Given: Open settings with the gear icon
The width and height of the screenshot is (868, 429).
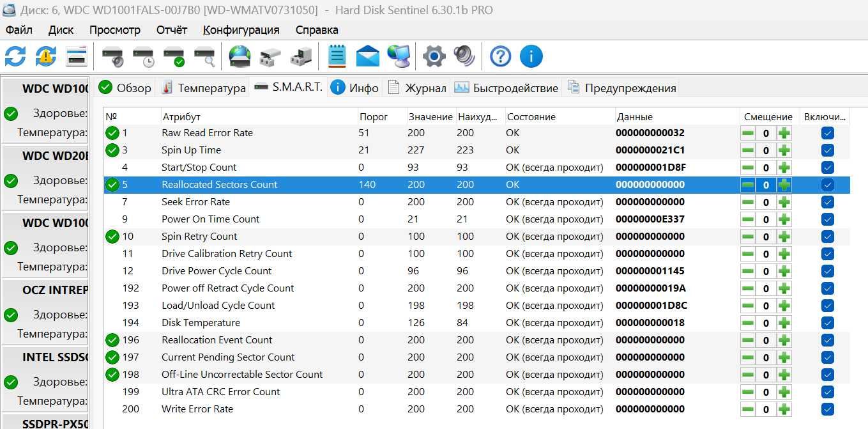Looking at the screenshot, I should click(434, 56).
